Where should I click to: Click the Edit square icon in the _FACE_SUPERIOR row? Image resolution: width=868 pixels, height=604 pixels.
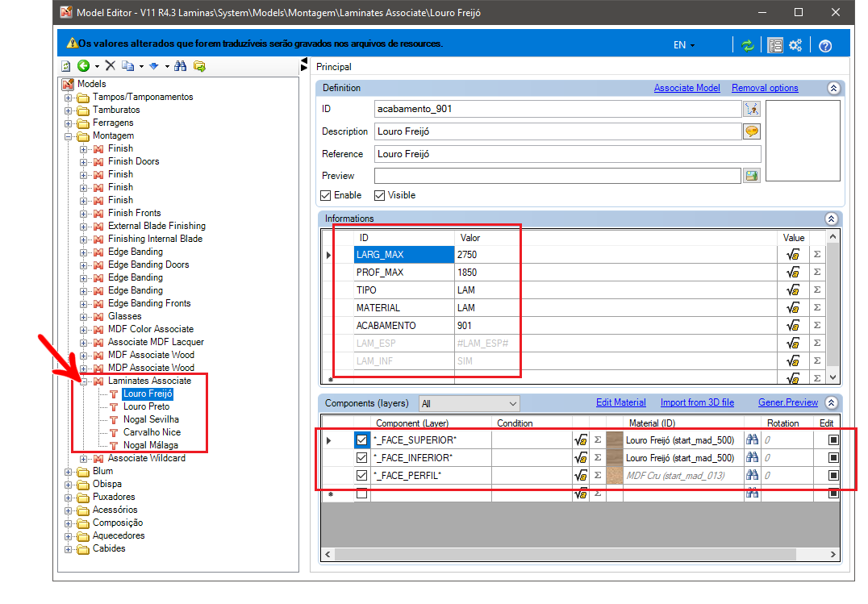tap(833, 440)
